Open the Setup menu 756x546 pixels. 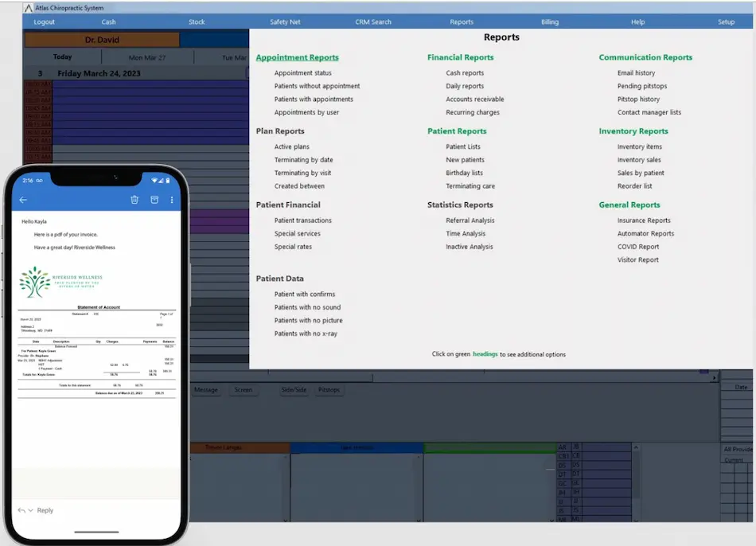coord(726,21)
